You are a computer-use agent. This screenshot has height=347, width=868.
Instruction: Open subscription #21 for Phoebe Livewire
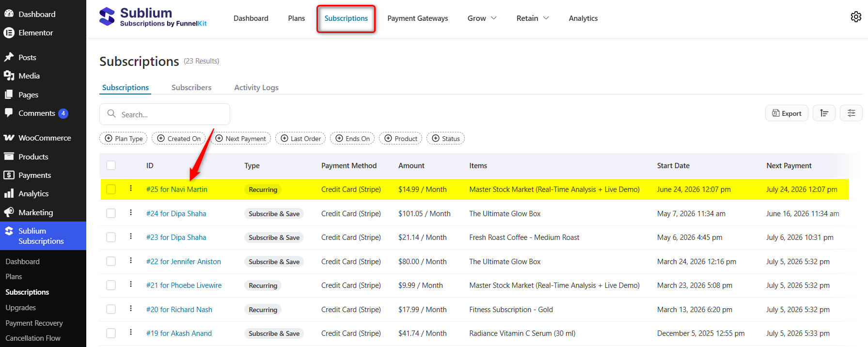click(x=184, y=285)
